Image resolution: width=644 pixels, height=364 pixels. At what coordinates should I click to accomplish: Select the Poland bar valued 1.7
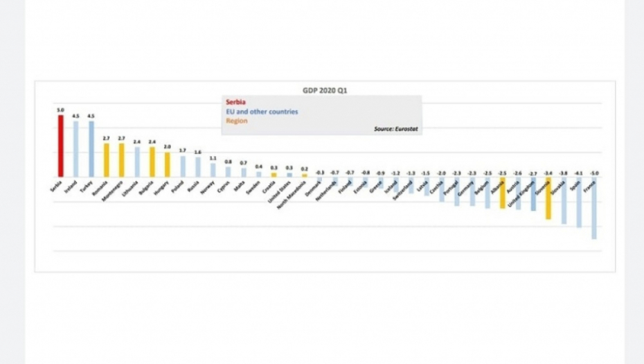[183, 166]
